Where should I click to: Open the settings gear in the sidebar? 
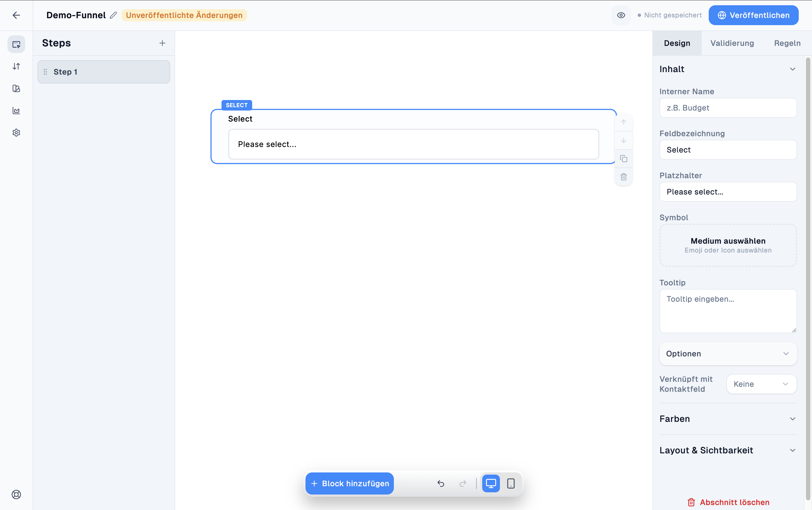coord(16,133)
